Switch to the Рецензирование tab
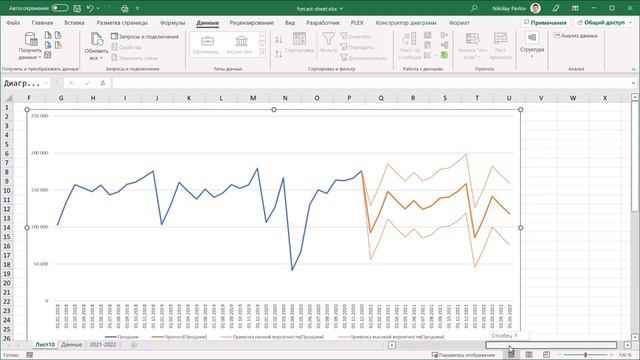The image size is (640, 360). 251,23
